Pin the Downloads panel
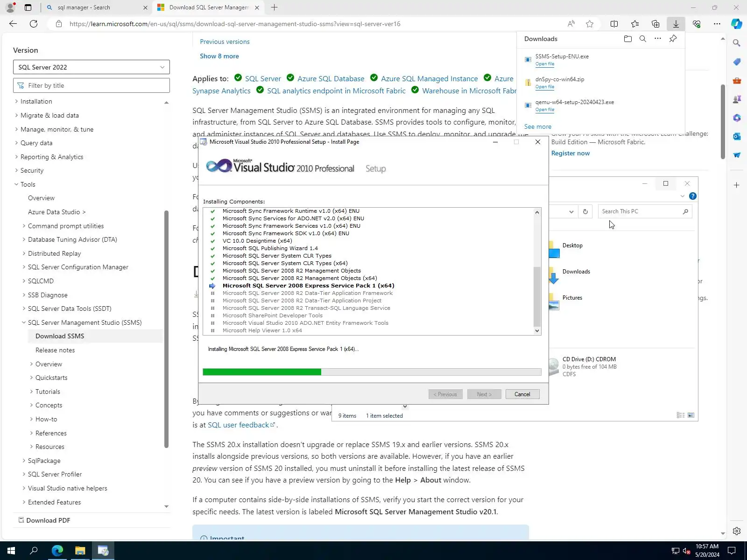The image size is (747, 560). click(673, 39)
